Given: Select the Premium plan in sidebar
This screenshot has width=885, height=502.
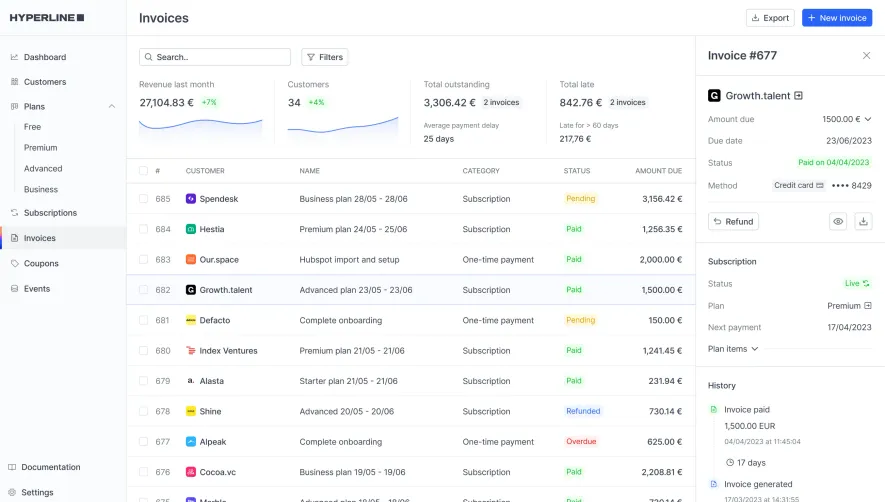Looking at the screenshot, I should click(41, 148).
